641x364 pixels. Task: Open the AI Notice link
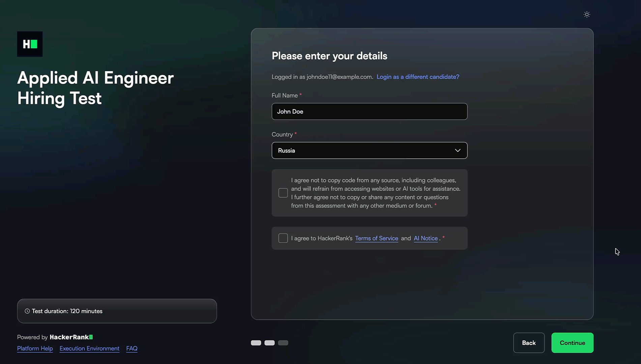[426, 238]
